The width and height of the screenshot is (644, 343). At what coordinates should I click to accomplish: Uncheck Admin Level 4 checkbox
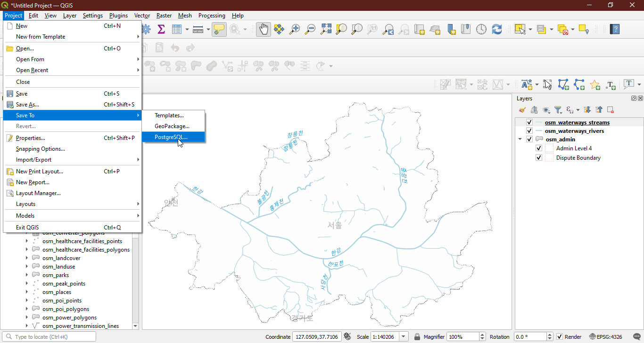coord(539,148)
